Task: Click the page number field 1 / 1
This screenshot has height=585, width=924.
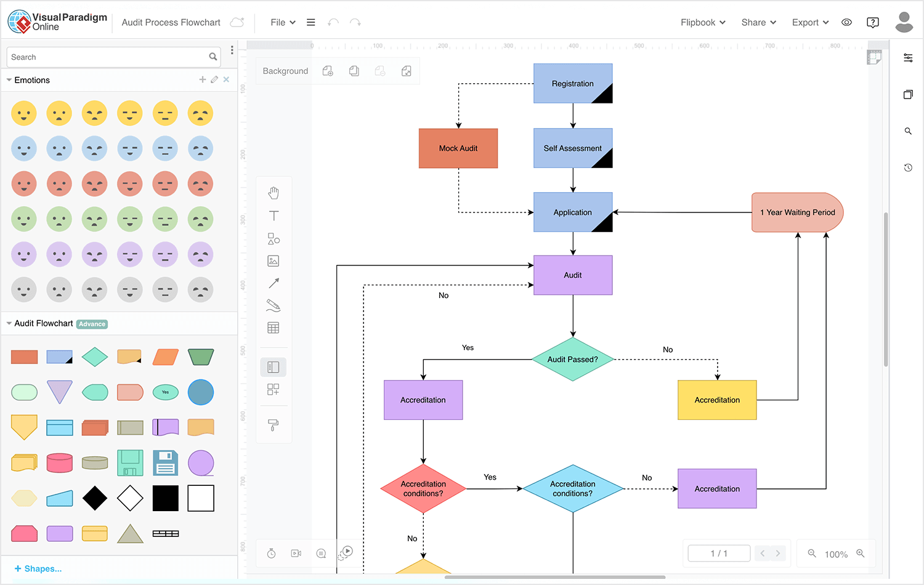Action: (719, 554)
